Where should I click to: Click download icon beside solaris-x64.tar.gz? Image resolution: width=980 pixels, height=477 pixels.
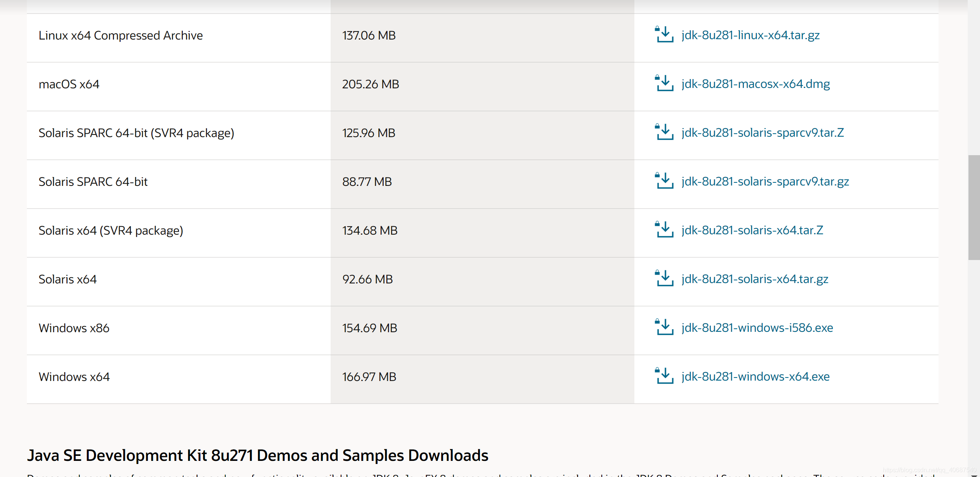(664, 279)
